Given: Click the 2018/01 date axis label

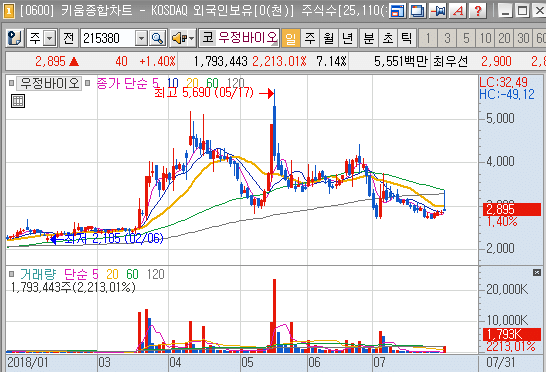Looking at the screenshot, I should 28,362.
